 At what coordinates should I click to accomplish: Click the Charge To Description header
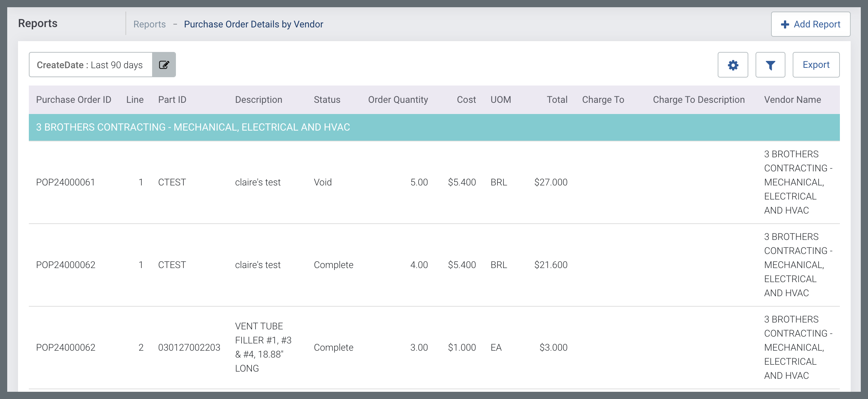[x=699, y=100]
